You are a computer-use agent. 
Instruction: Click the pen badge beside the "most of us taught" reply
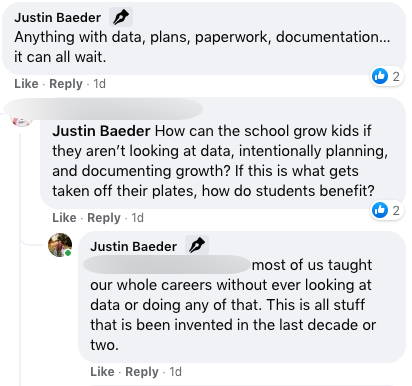197,246
